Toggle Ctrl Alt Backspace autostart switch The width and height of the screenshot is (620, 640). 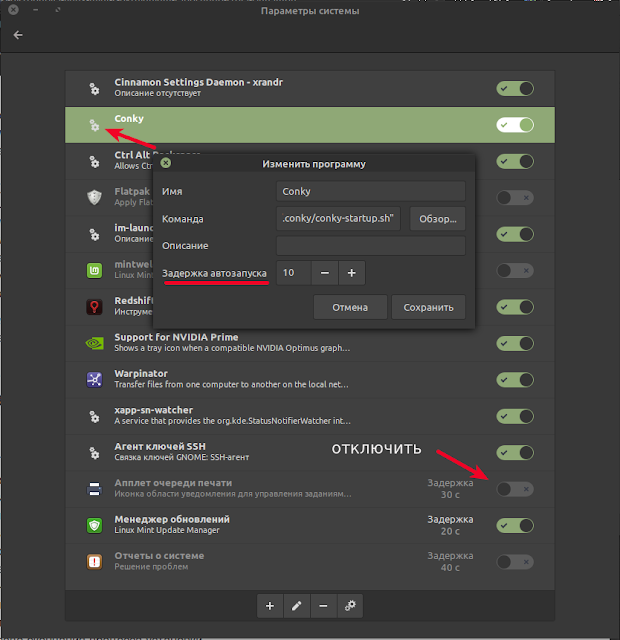click(x=515, y=161)
